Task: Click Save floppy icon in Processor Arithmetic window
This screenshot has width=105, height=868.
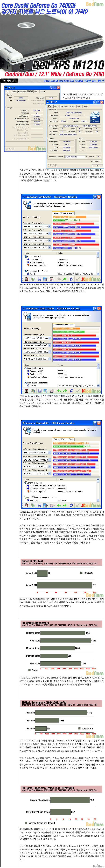Action: pyautogui.click(x=39, y=279)
